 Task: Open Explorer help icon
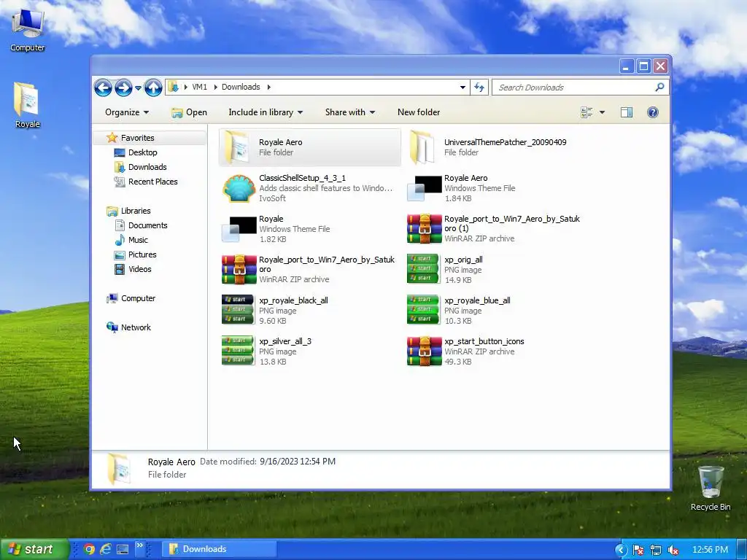[x=653, y=112]
